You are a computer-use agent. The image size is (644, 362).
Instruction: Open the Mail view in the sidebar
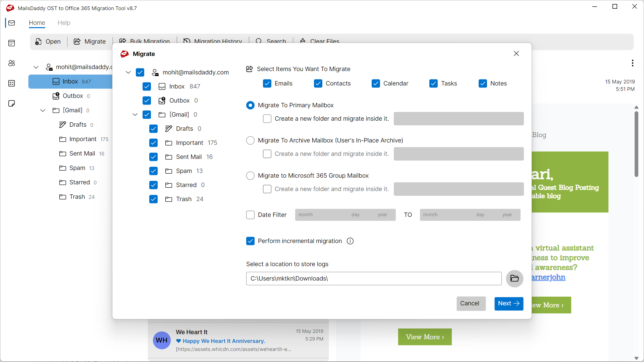(x=12, y=23)
